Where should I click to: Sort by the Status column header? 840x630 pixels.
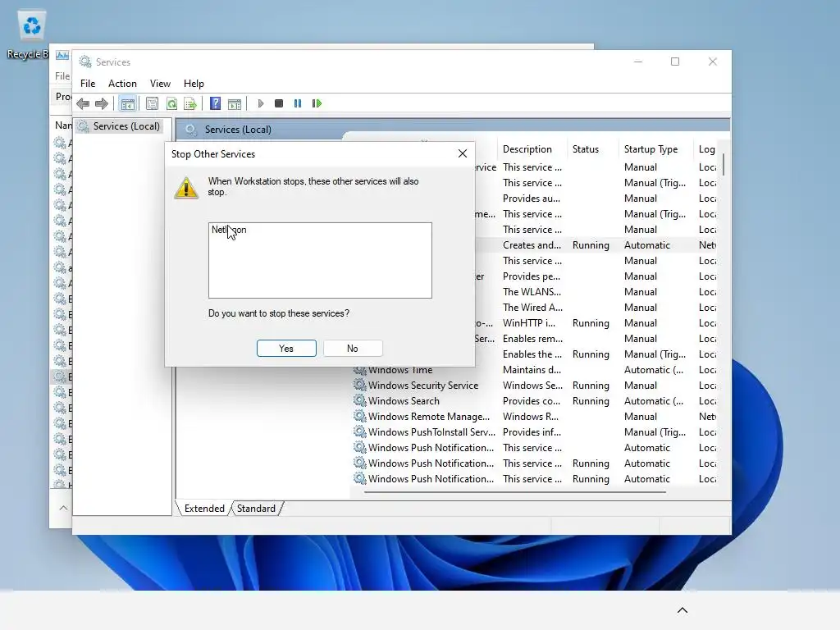(586, 149)
